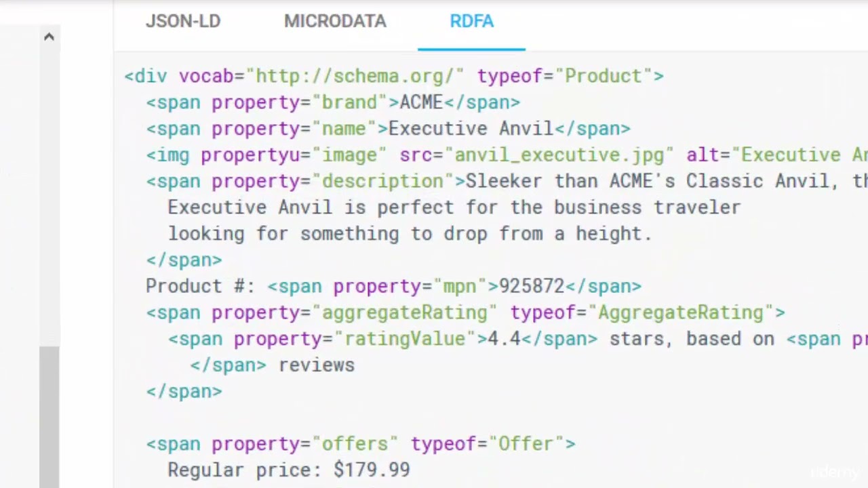This screenshot has width=868, height=488.
Task: Click the "Executive Anvil is perfect for the business traveler" line
Action: (x=454, y=207)
